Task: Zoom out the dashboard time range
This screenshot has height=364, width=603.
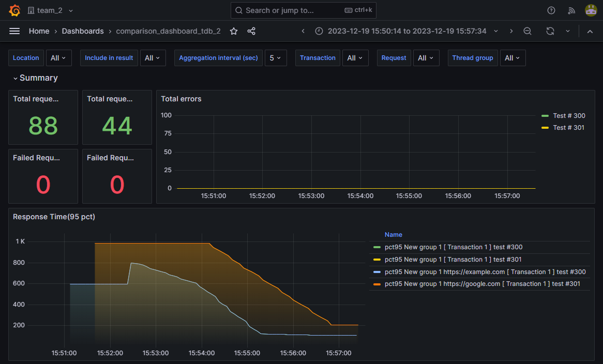Action: (527, 31)
